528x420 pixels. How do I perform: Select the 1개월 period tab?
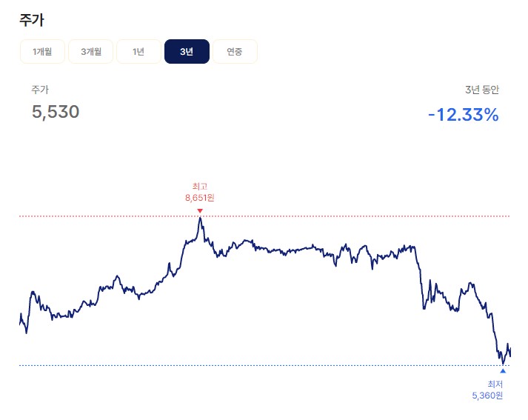(42, 52)
